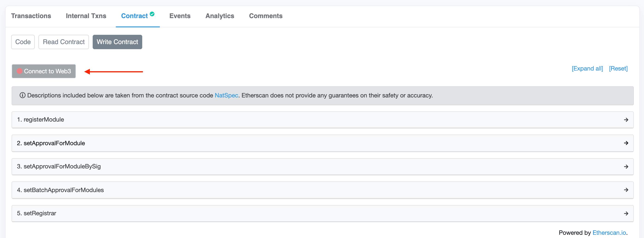The width and height of the screenshot is (644, 238).
Task: Click the Reset link
Action: click(x=618, y=69)
